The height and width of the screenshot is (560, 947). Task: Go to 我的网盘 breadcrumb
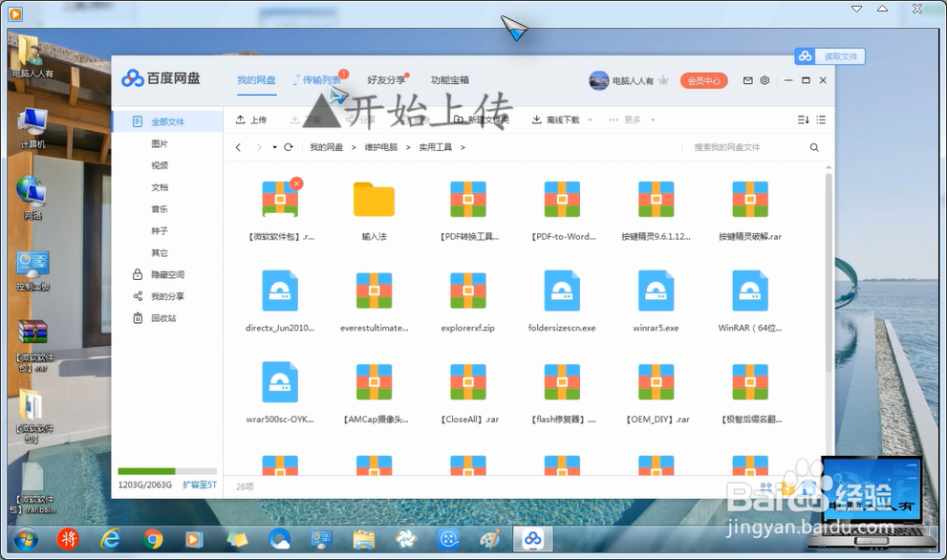pos(326,147)
